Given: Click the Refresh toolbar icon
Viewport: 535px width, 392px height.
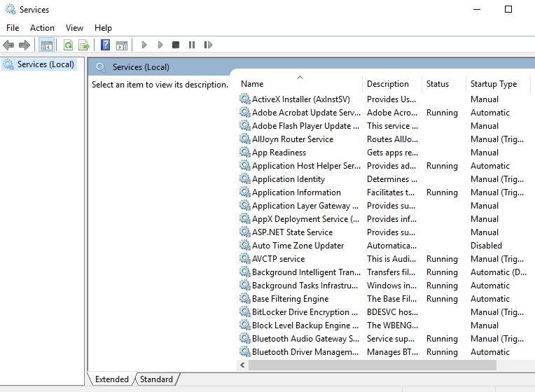Looking at the screenshot, I should click(68, 45).
